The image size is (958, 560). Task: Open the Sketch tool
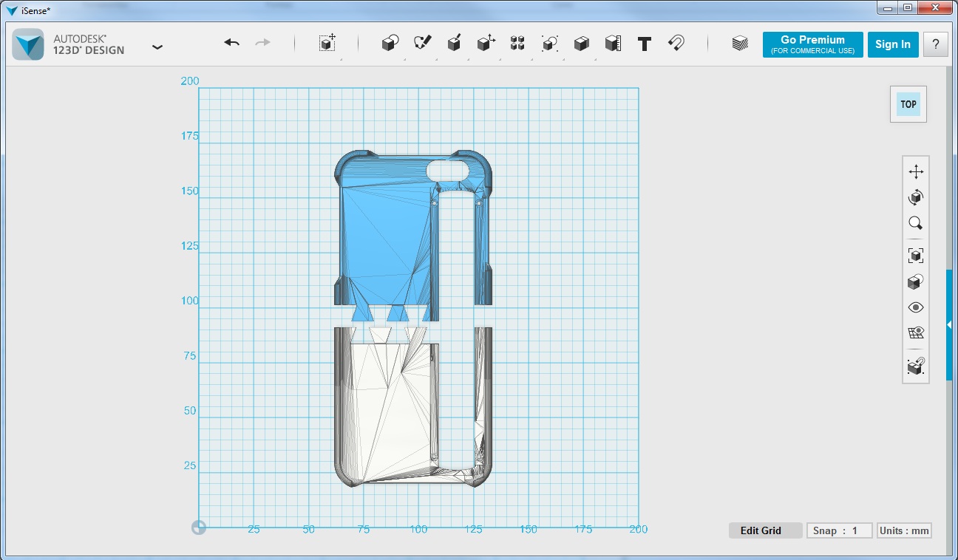(422, 43)
